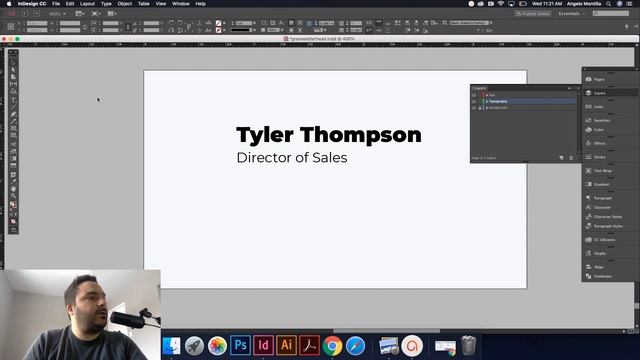
Task: Open the Essentials workspace dropdown
Action: point(571,13)
